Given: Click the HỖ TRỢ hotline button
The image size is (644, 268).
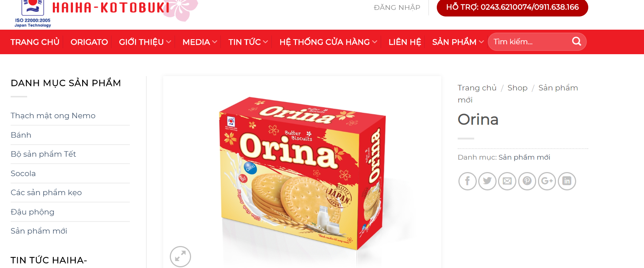Looking at the screenshot, I should click(x=512, y=7).
